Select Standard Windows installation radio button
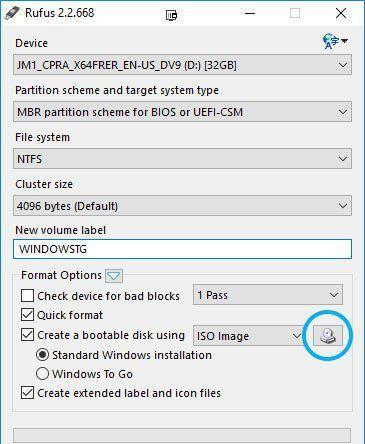Image resolution: width=365 pixels, height=444 pixels. [x=42, y=355]
